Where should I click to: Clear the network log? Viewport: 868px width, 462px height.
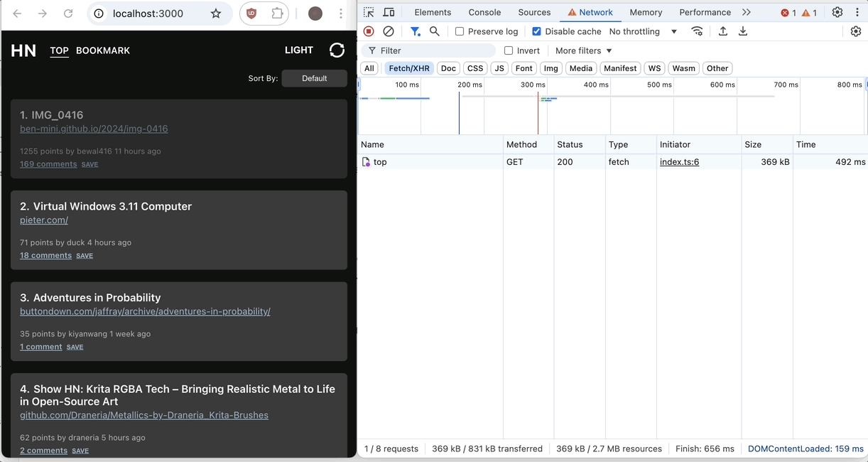click(389, 31)
